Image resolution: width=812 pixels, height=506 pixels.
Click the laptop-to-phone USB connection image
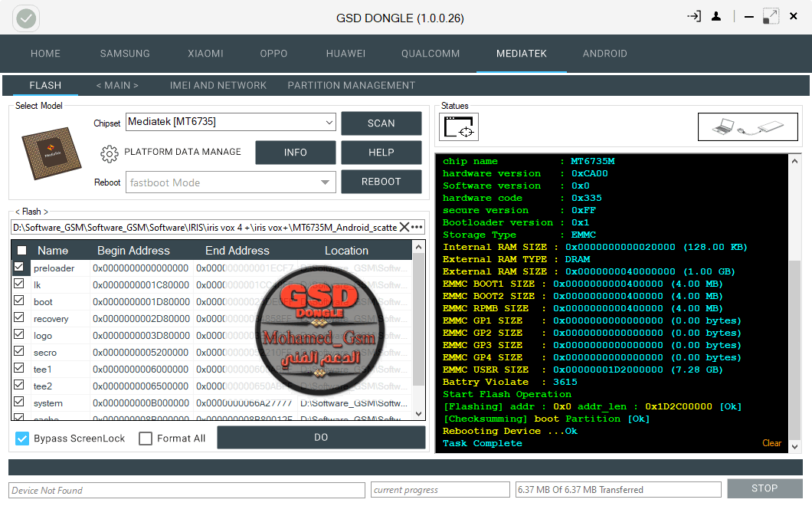click(x=748, y=127)
